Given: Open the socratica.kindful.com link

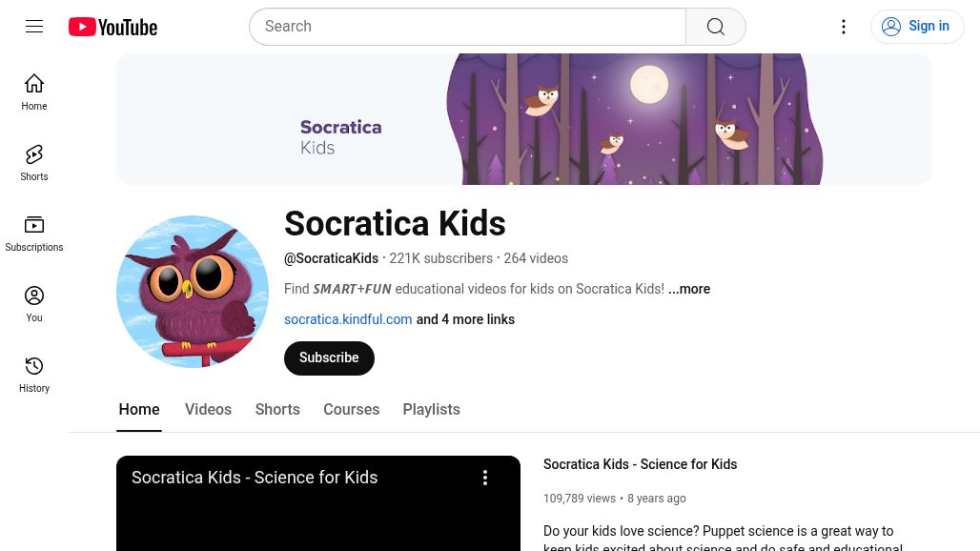Looking at the screenshot, I should click(x=348, y=319).
